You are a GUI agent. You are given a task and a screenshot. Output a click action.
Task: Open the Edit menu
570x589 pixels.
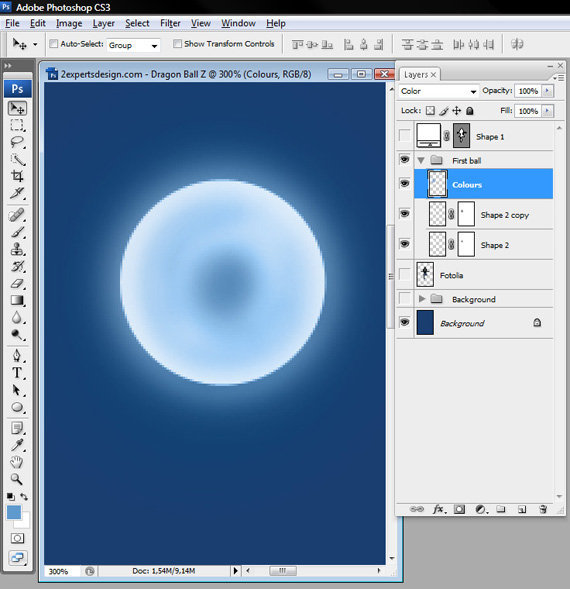[x=38, y=23]
